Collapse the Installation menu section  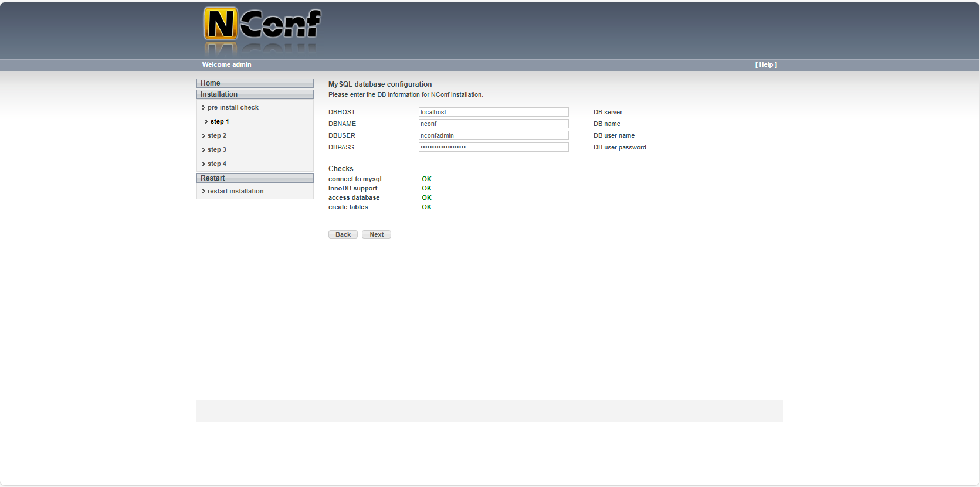coord(255,94)
